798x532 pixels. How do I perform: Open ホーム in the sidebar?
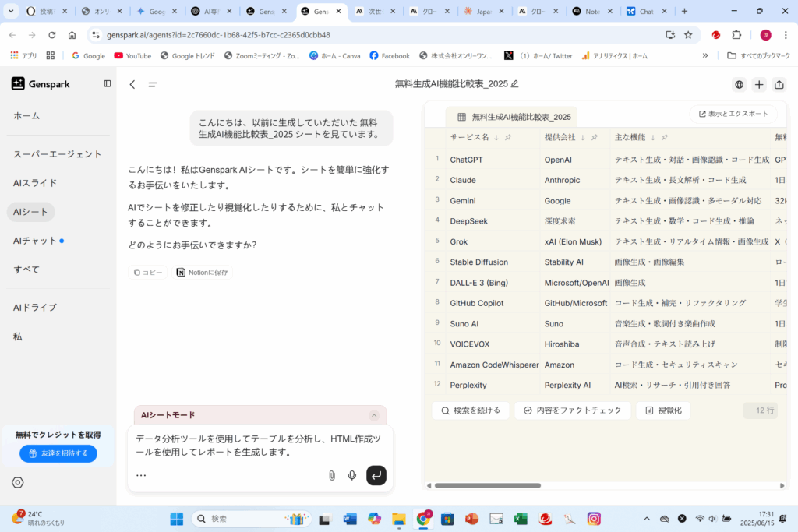[26, 116]
